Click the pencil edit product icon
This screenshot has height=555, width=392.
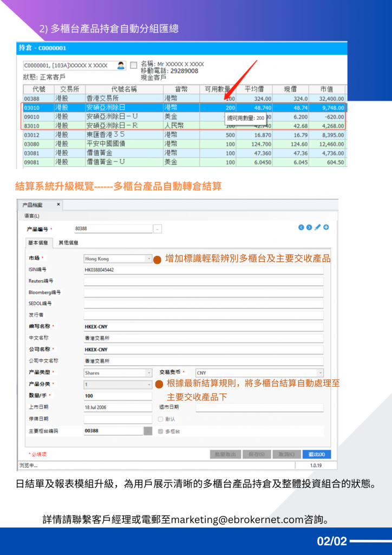coord(318,227)
